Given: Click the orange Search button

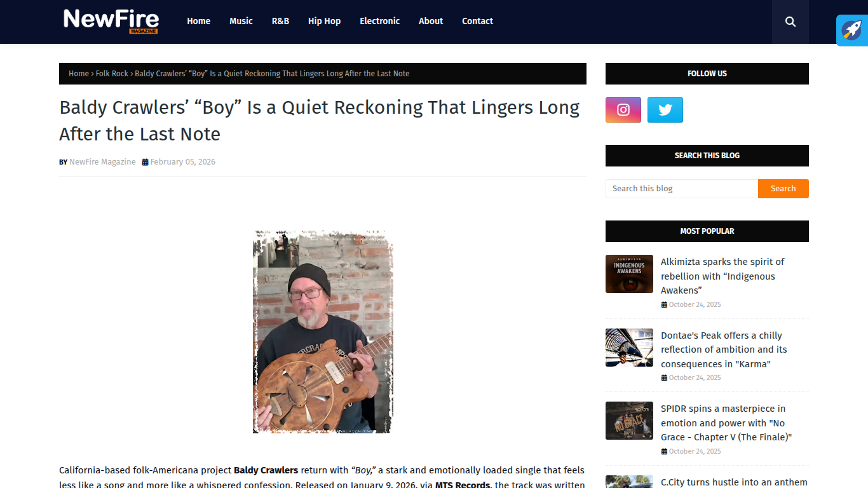Looking at the screenshot, I should pyautogui.click(x=783, y=189).
